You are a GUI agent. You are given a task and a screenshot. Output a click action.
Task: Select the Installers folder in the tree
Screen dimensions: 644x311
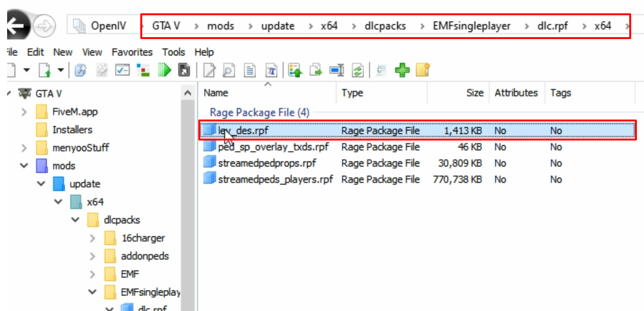[72, 130]
